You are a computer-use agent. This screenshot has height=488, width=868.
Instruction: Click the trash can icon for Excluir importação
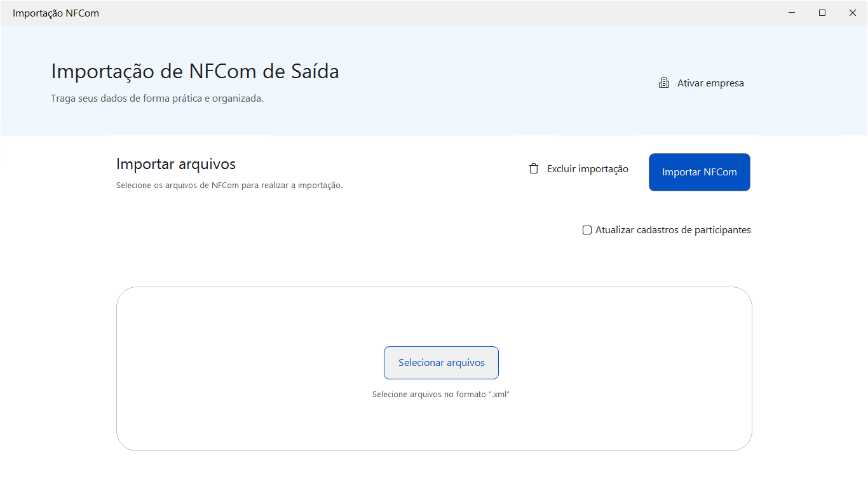coord(534,169)
